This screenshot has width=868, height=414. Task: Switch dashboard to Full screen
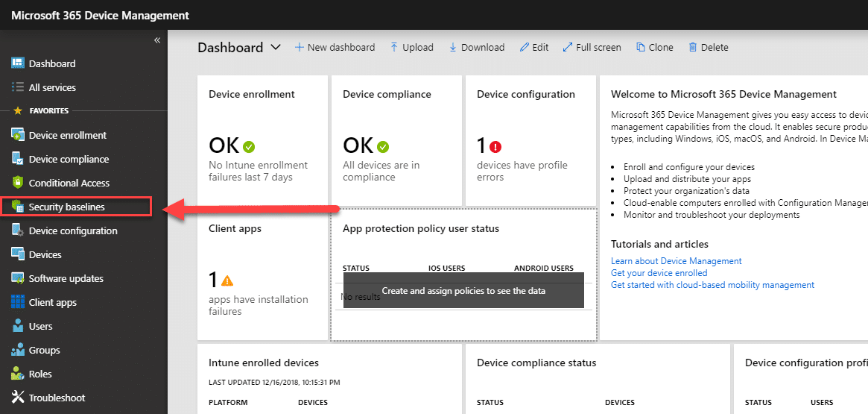[592, 47]
